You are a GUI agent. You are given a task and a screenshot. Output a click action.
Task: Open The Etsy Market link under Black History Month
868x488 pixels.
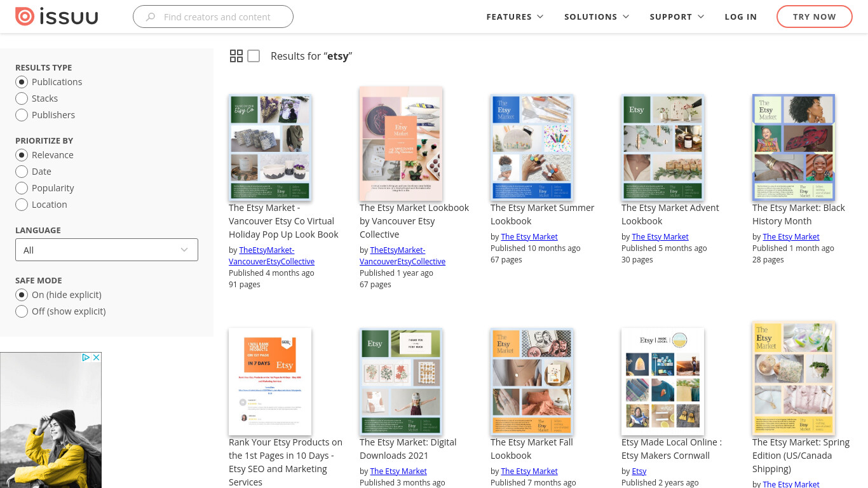click(x=791, y=236)
